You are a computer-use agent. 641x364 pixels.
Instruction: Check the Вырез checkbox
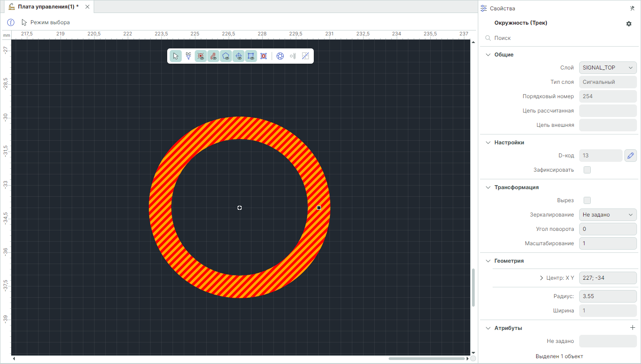[x=587, y=200]
